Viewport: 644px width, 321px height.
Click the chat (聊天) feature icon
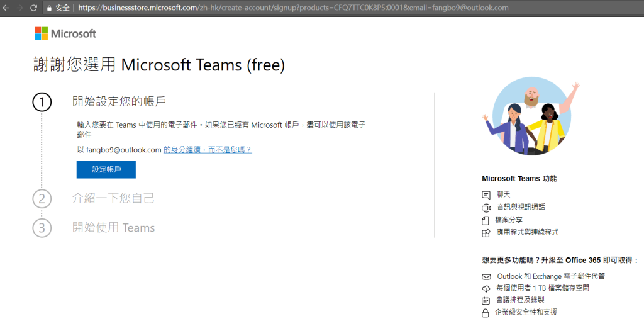point(486,195)
